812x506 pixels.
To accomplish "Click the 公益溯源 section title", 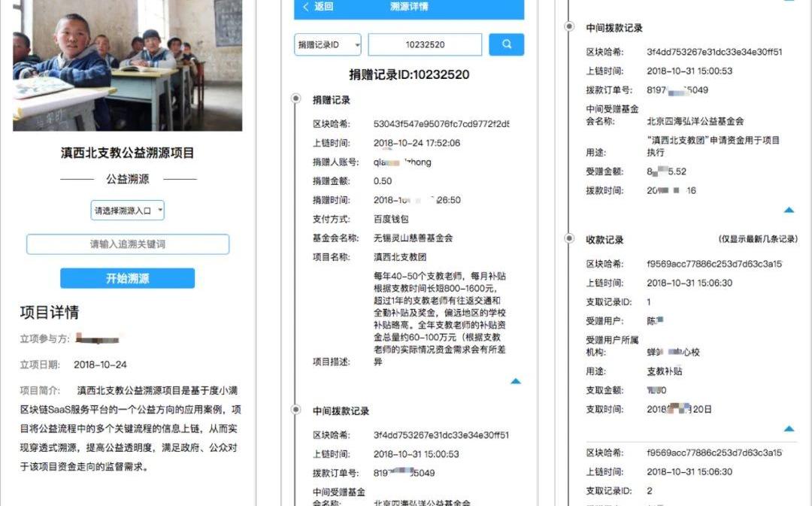I will point(127,179).
